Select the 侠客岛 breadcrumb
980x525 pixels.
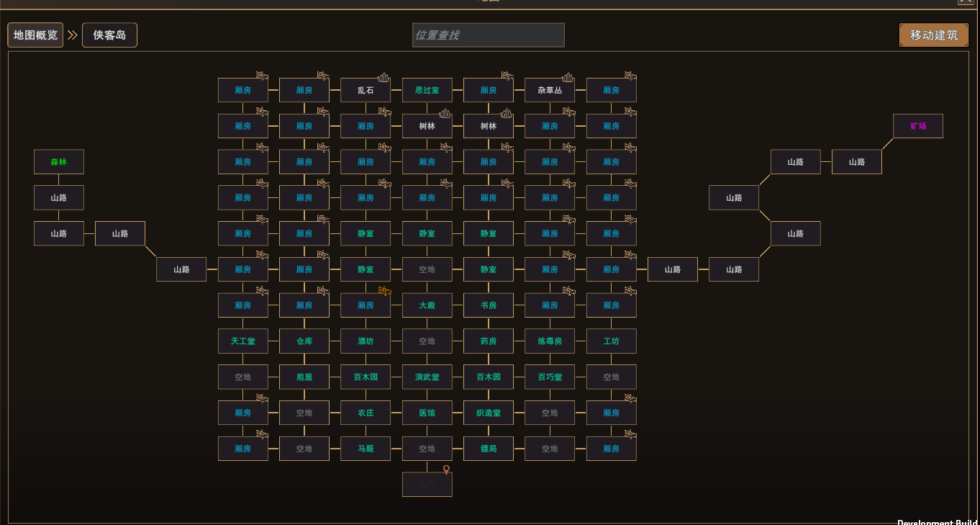[109, 35]
